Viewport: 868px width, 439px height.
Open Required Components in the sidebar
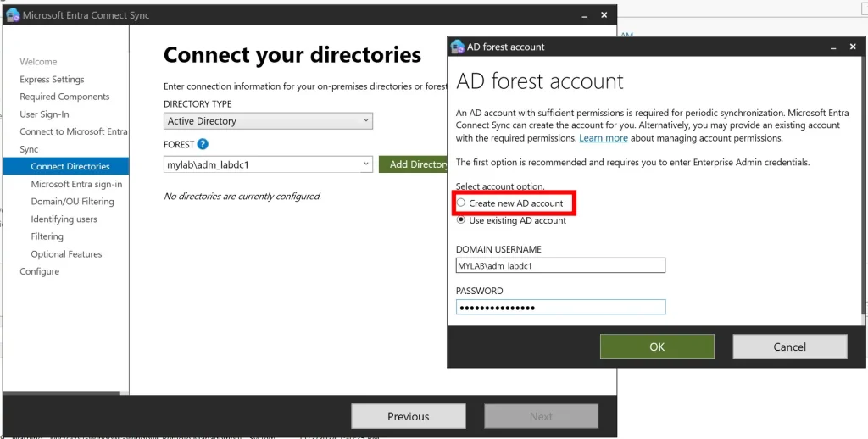pos(64,97)
